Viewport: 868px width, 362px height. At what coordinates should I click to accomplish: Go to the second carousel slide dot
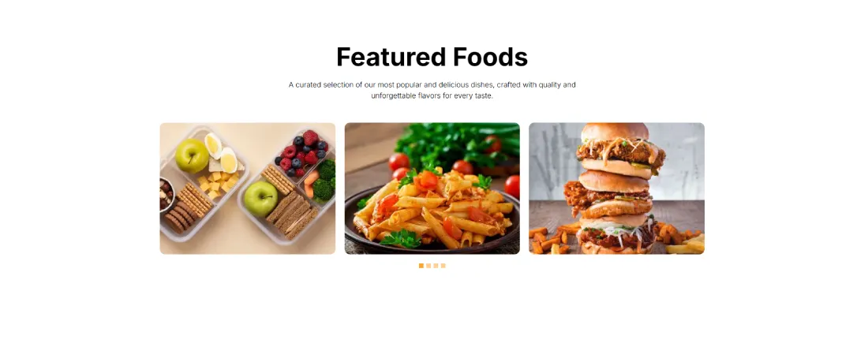pos(428,266)
